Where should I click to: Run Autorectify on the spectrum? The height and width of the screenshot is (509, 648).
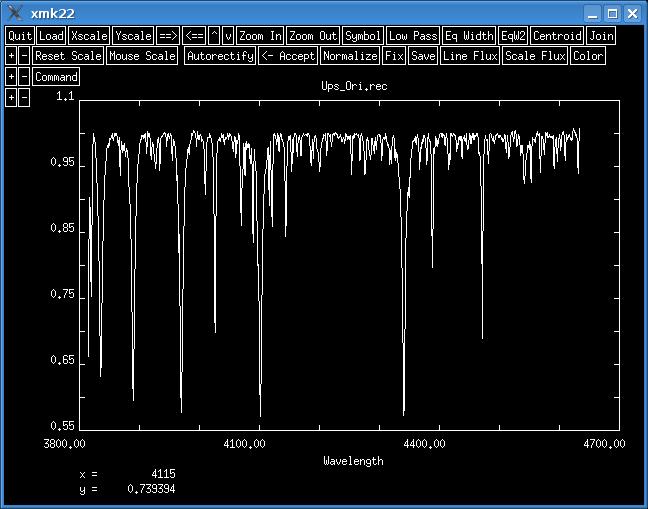pyautogui.click(x=220, y=56)
